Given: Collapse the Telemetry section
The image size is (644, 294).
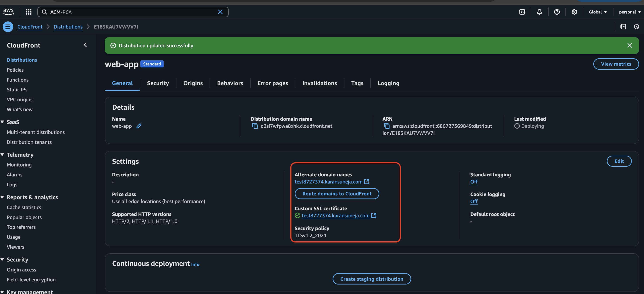Looking at the screenshot, I should tap(2, 155).
